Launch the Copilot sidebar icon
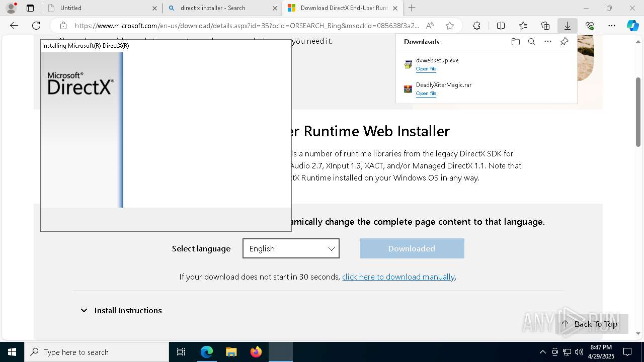The width and height of the screenshot is (644, 362). pos(632,26)
